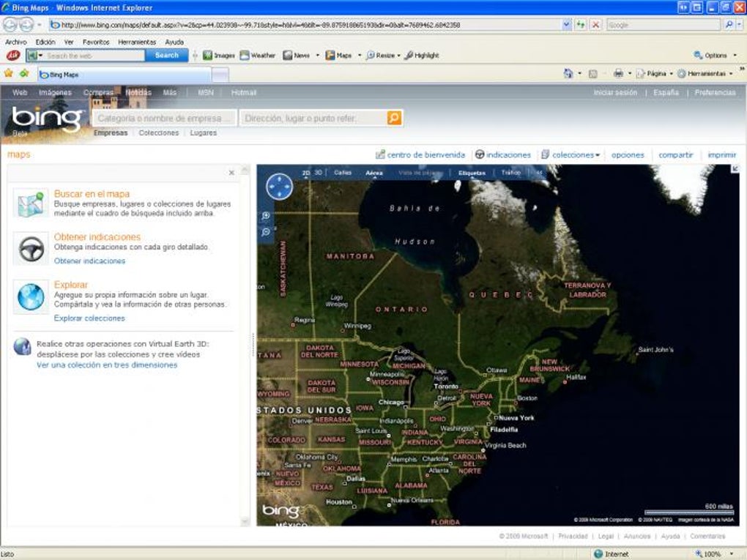747x560 pixels.
Task: Click the Iniciar sesión link
Action: (615, 92)
